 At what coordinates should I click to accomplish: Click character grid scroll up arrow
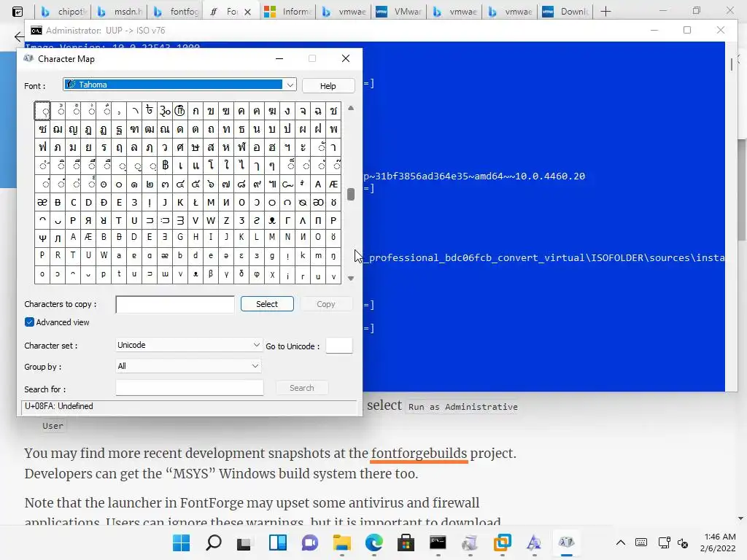(351, 108)
